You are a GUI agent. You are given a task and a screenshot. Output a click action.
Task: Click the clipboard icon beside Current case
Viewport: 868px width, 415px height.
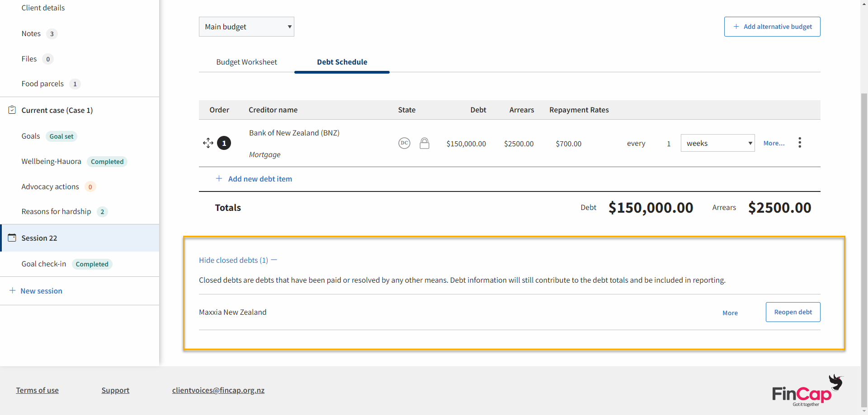point(12,110)
